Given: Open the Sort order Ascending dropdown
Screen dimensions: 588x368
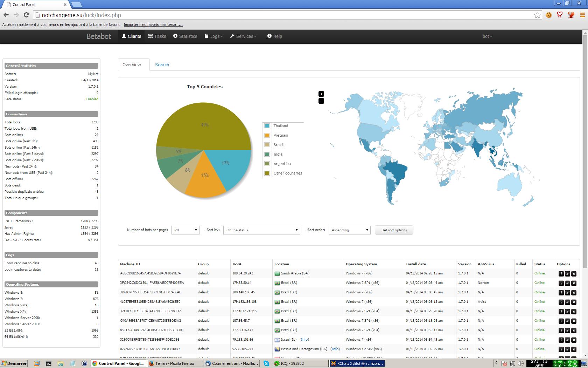Looking at the screenshot, I should pos(349,230).
